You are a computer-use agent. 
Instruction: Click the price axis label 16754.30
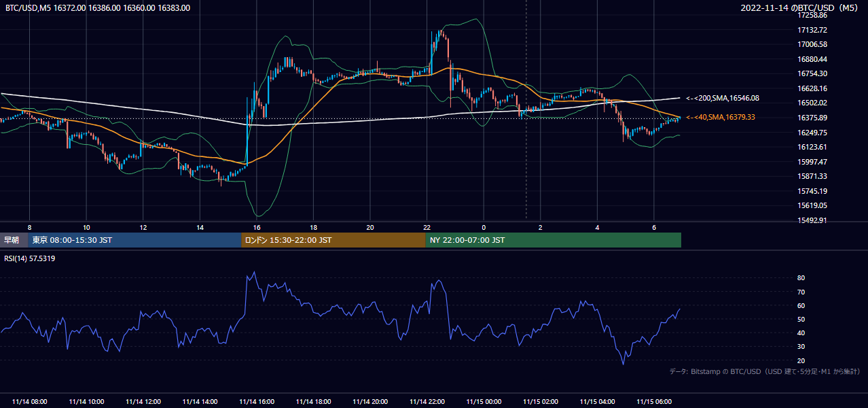[812, 73]
